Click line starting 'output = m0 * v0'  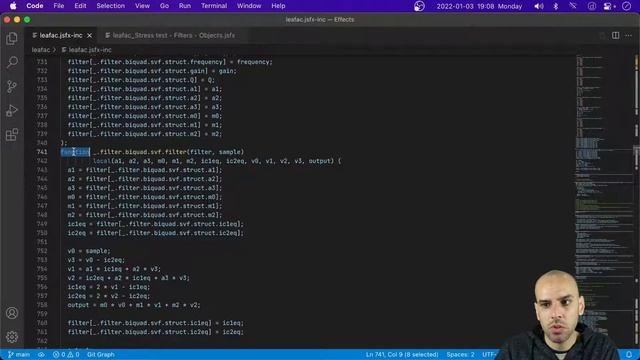[134, 304]
